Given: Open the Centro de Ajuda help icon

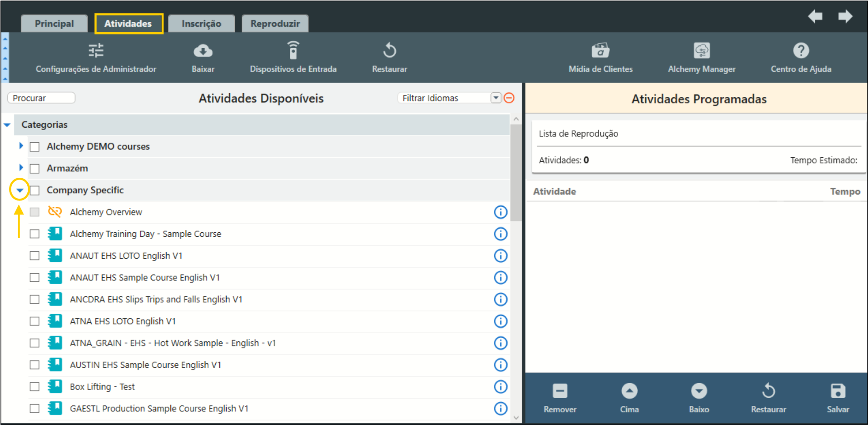Looking at the screenshot, I should (800, 50).
